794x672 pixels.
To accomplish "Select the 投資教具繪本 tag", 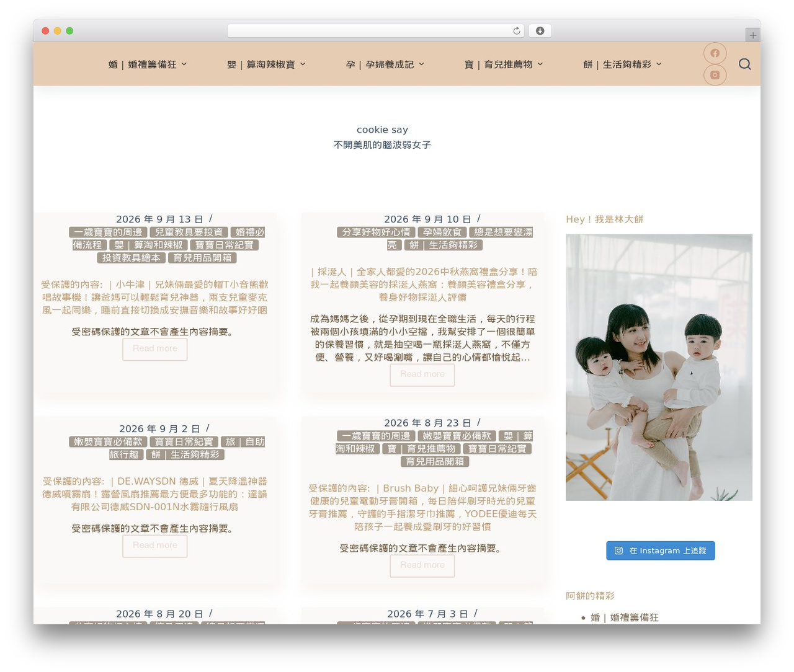I will point(131,258).
